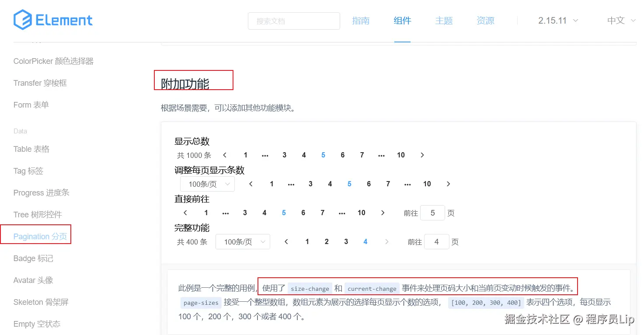Go to previous page in 显示总数 pagination
Image resolution: width=644 pixels, height=335 pixels.
tap(225, 155)
